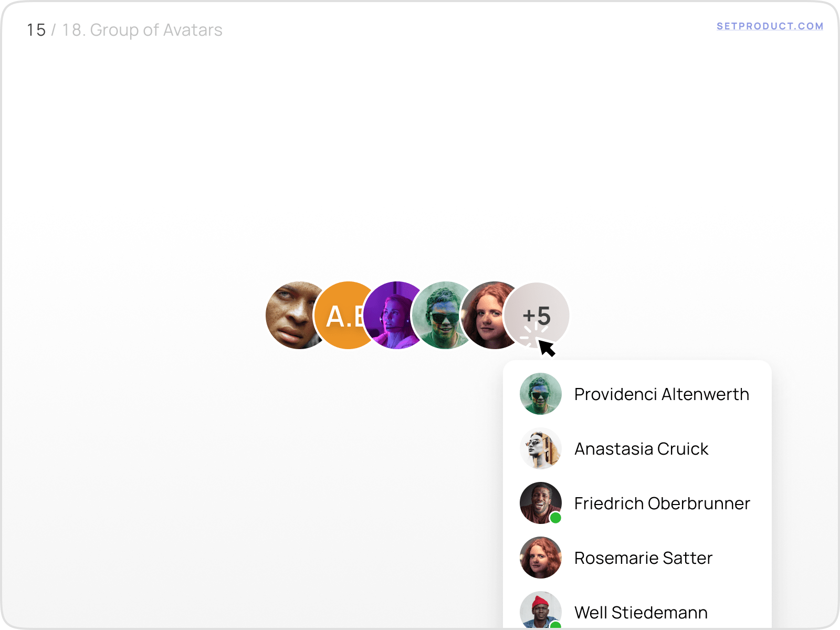Select the green-tinted avatar with sunglasses
Screen dimensions: 840x630
point(444,315)
